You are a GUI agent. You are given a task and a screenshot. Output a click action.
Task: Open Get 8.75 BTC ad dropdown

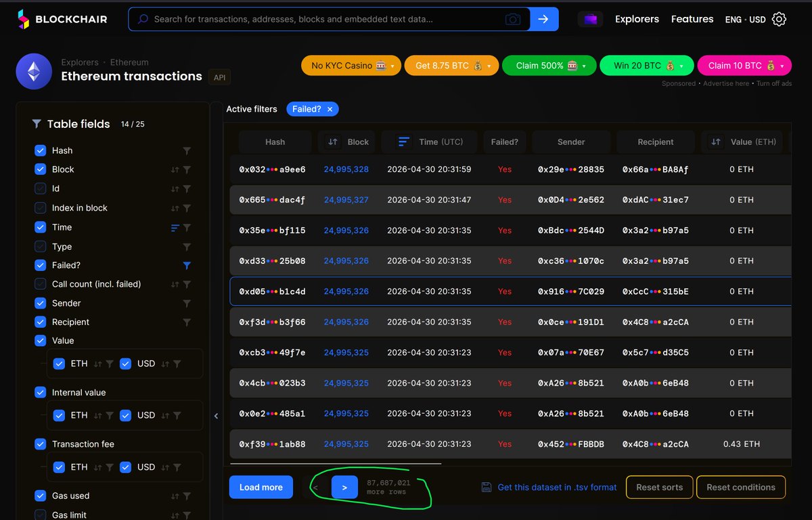coord(451,66)
